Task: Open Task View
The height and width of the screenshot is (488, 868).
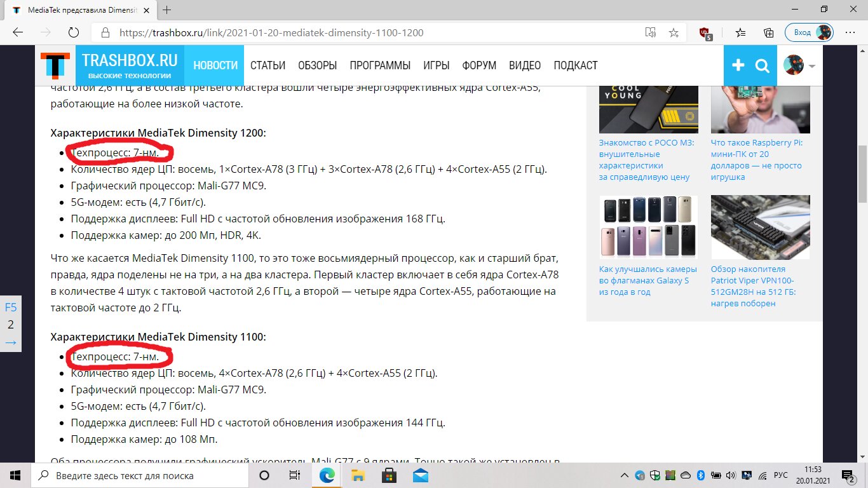Action: 295,475
